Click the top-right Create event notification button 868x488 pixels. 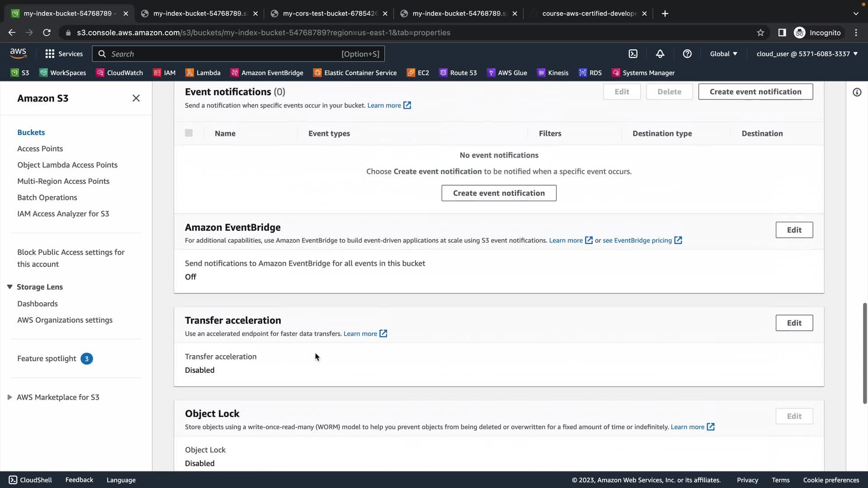click(755, 92)
